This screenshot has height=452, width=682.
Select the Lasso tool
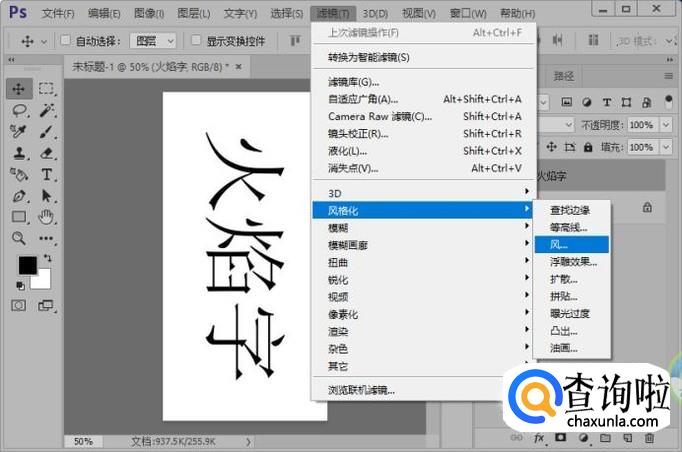point(19,110)
